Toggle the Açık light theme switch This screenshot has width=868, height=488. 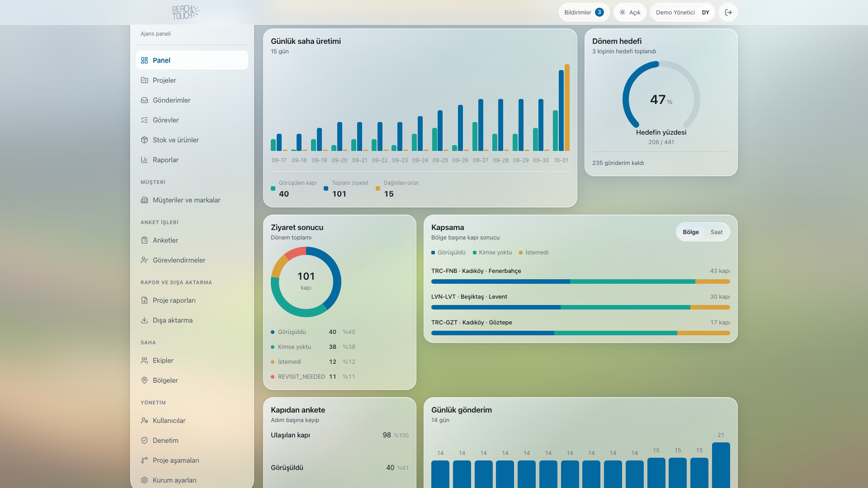[630, 12]
